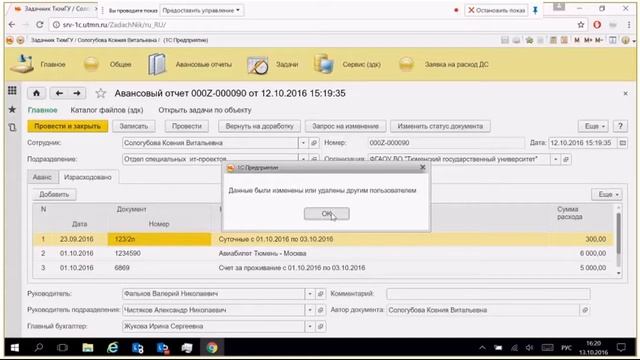Viewport: 640px width, 360px height.
Task: Reload the browser page
Action: click(40, 24)
